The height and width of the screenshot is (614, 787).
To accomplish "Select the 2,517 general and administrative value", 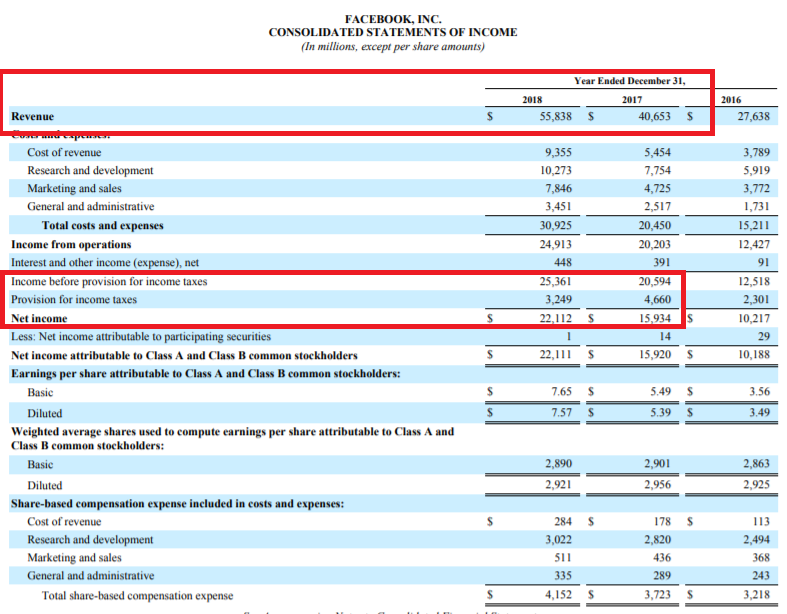I will [x=658, y=207].
